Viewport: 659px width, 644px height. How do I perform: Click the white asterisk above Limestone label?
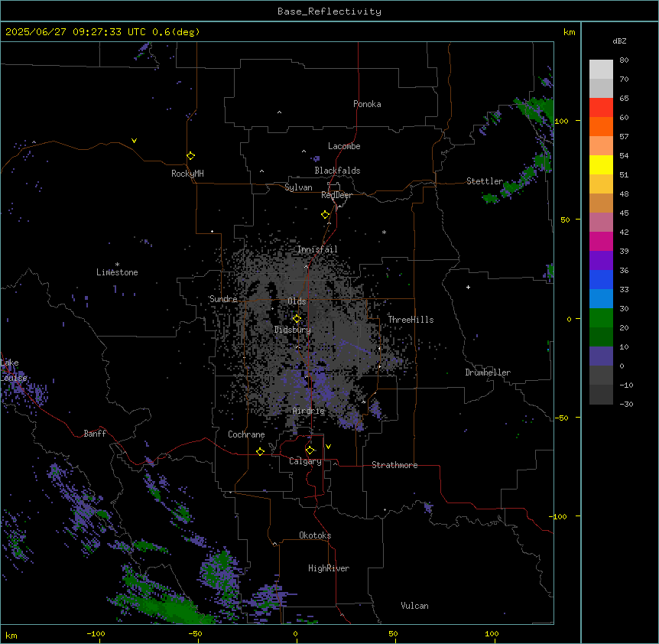[x=117, y=265]
